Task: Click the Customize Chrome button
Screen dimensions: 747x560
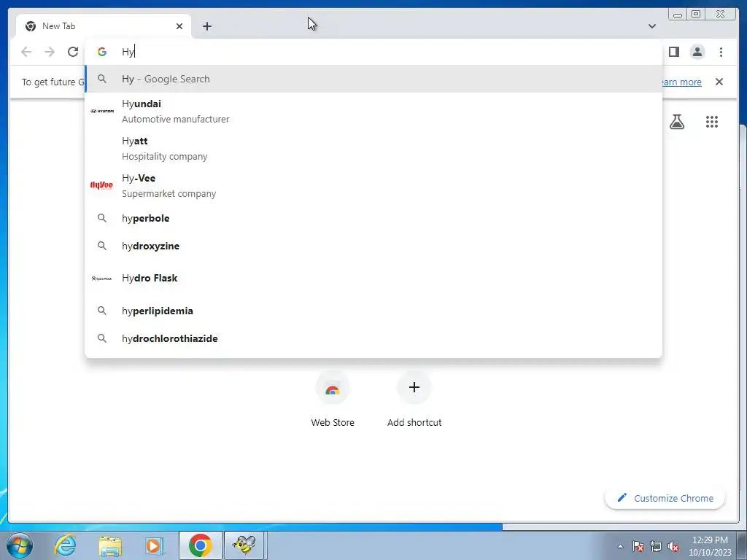Action: pos(665,498)
